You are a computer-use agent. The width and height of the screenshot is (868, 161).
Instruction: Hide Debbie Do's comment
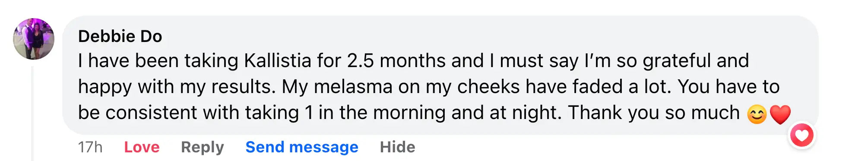pos(397,147)
